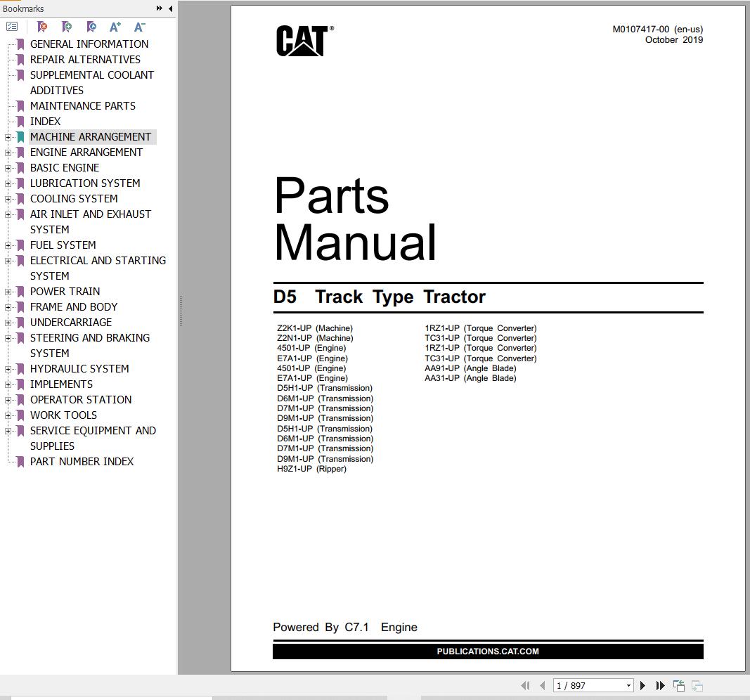Click the 'M0107417-00 (en-us)' document number
Screen dimensions: 750x700
click(x=658, y=30)
